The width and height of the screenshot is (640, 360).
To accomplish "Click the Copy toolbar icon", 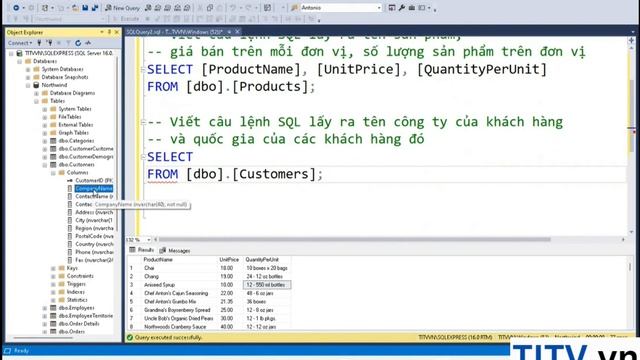I will pyautogui.click(x=210, y=8).
